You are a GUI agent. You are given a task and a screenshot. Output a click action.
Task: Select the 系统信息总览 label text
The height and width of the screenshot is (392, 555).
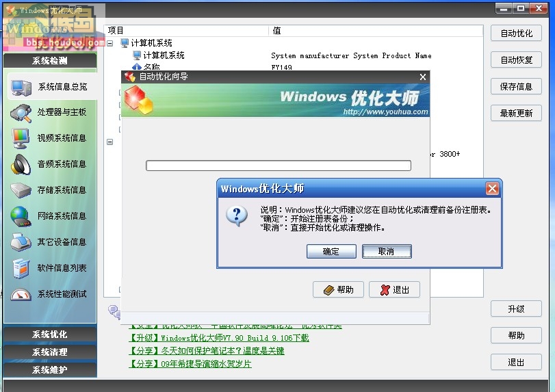tap(63, 87)
